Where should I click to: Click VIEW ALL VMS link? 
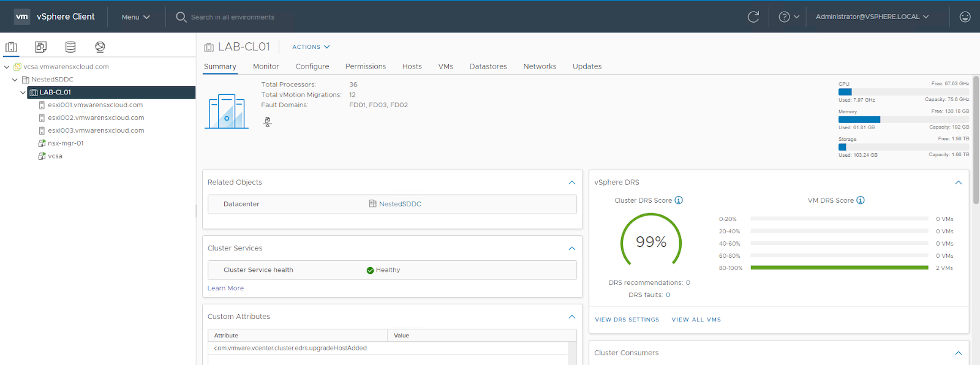point(696,320)
